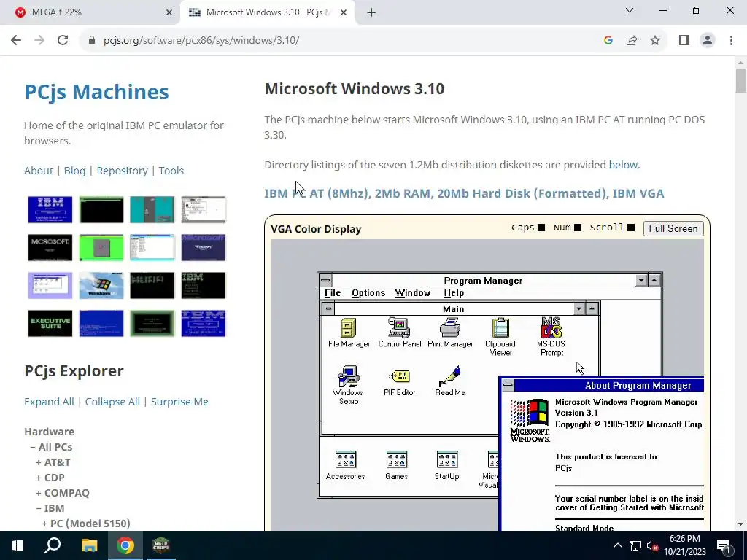Open Windows Start menu

[x=18, y=545]
